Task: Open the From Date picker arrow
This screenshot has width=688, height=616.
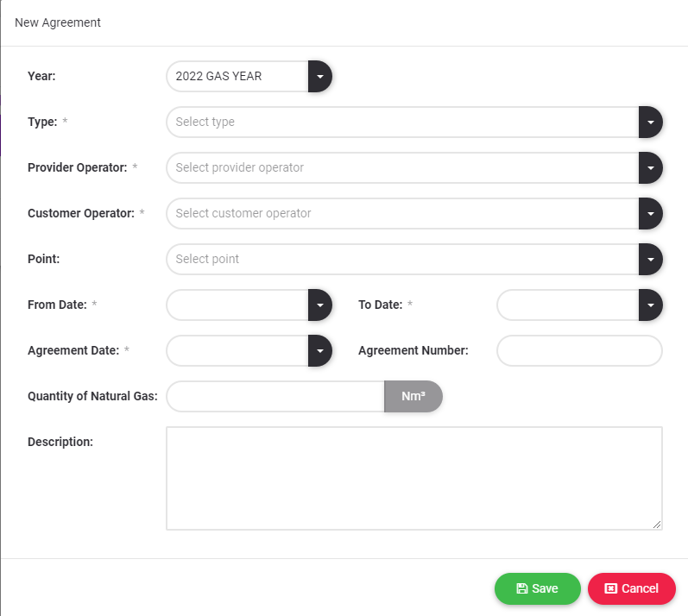Action: (x=319, y=305)
